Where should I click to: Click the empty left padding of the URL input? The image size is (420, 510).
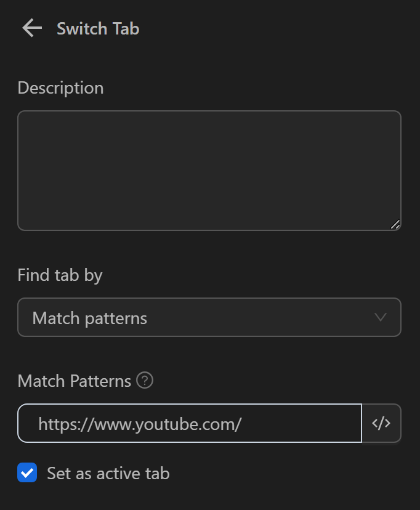point(28,423)
